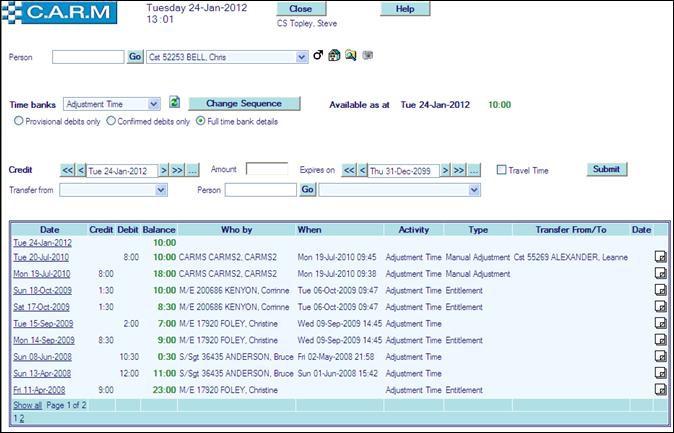Open details icon for Fri 11-Apr-2008 row
The height and width of the screenshot is (433, 674).
pos(660,389)
